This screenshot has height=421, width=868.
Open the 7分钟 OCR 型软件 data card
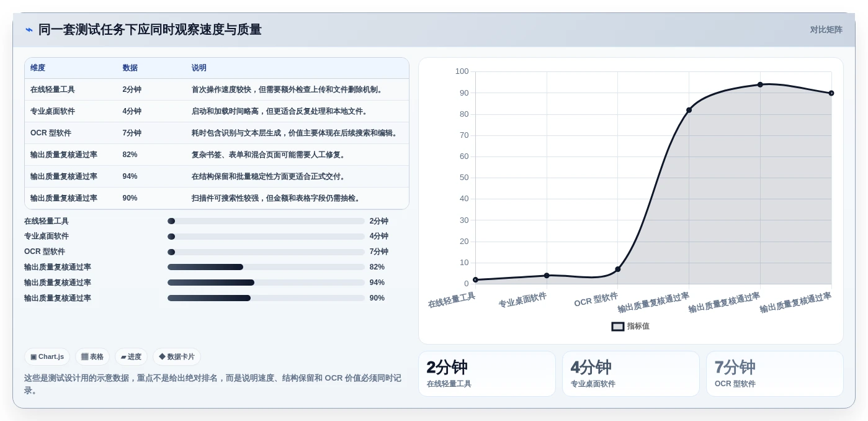point(775,374)
